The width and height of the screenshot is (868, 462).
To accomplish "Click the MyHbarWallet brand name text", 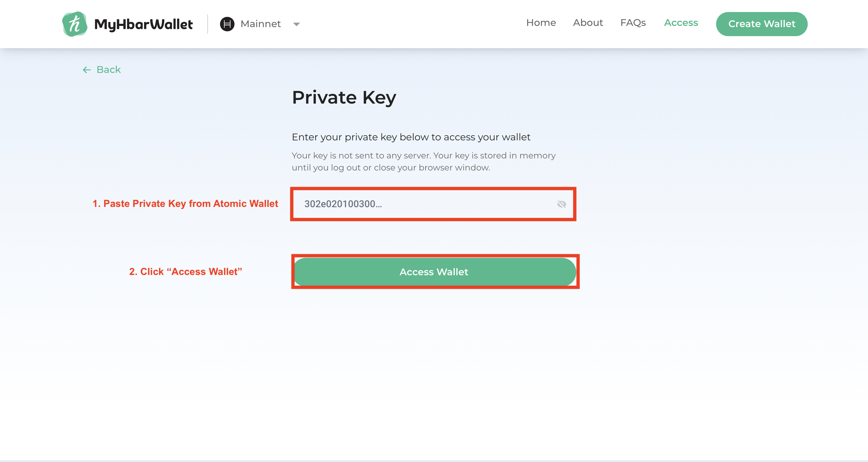I will (x=143, y=24).
